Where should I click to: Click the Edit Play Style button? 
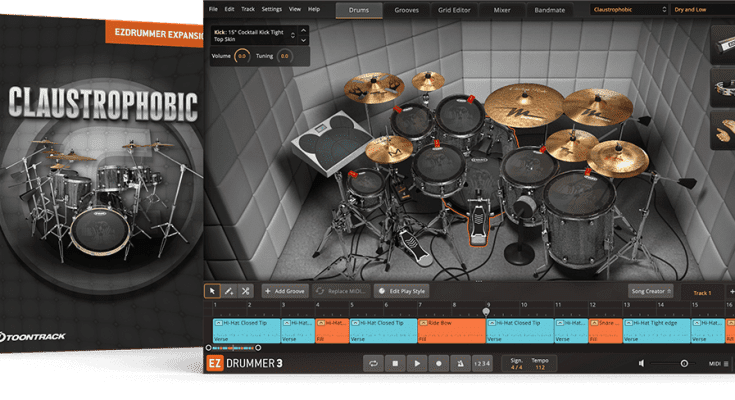point(403,291)
